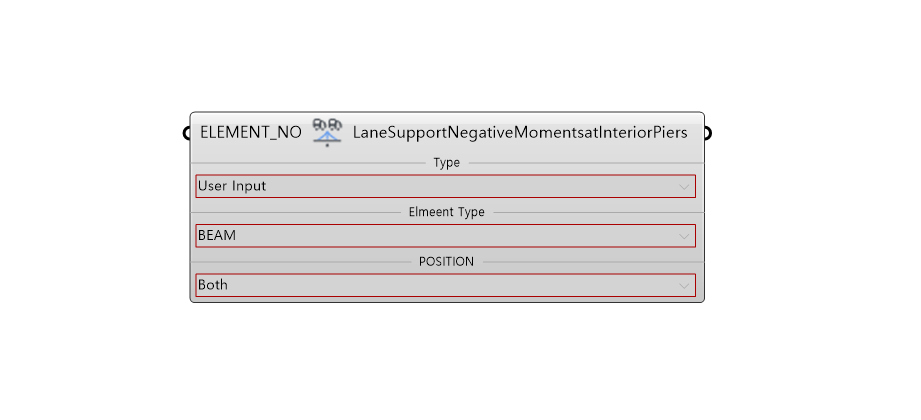This screenshot has width=921, height=420.
Task: Click the Elmeent Type section header
Action: (x=446, y=212)
